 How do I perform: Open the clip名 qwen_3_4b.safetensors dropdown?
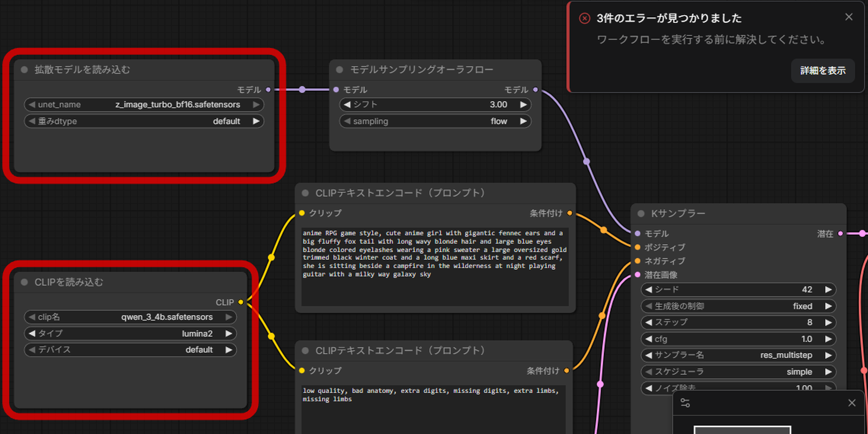tap(130, 317)
